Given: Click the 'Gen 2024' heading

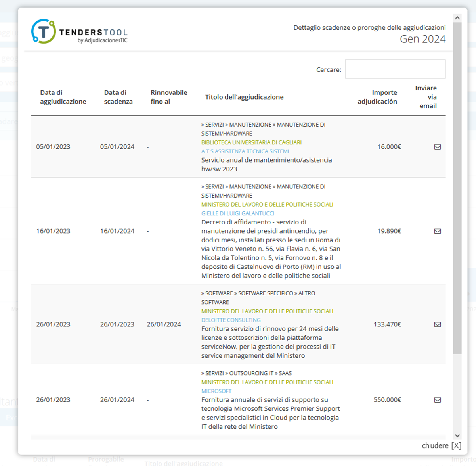Looking at the screenshot, I should coord(422,39).
